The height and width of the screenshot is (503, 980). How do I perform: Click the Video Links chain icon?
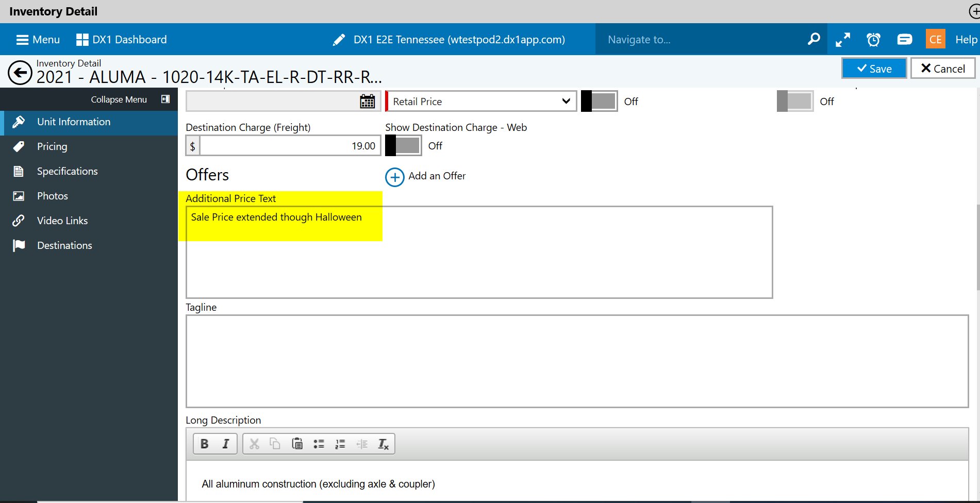(x=19, y=221)
